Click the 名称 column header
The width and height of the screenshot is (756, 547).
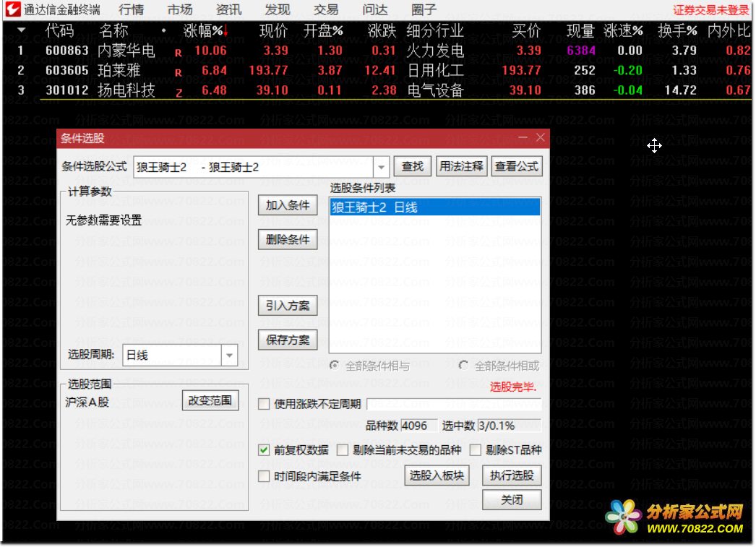(x=113, y=31)
